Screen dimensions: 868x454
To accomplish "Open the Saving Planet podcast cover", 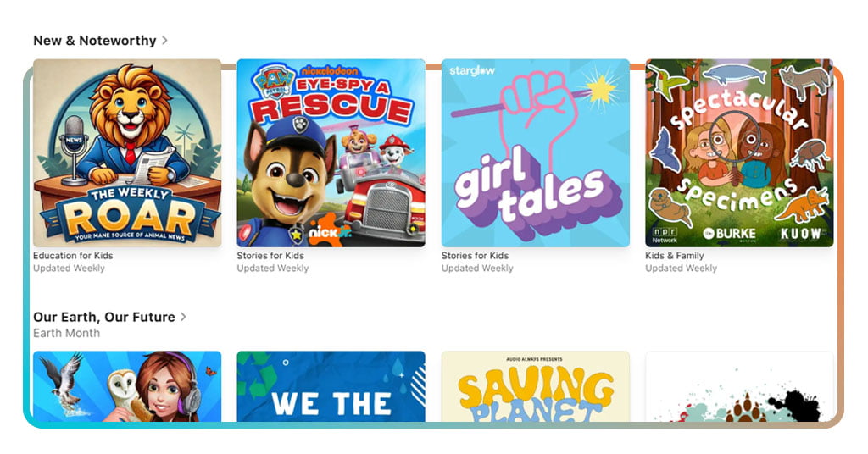I will coord(536,386).
